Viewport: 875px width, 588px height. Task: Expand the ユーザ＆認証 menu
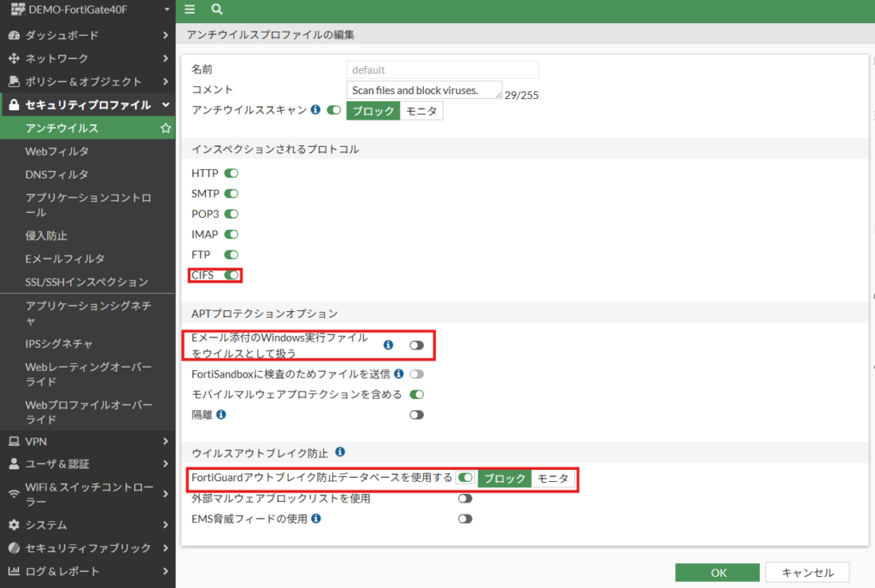pos(165,463)
